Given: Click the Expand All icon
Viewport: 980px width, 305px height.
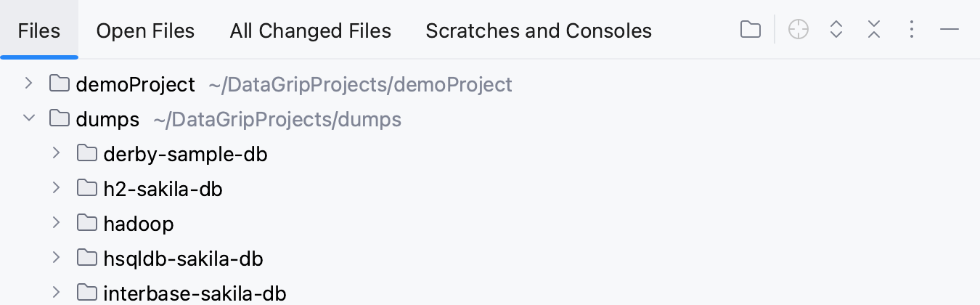Looking at the screenshot, I should [836, 30].
